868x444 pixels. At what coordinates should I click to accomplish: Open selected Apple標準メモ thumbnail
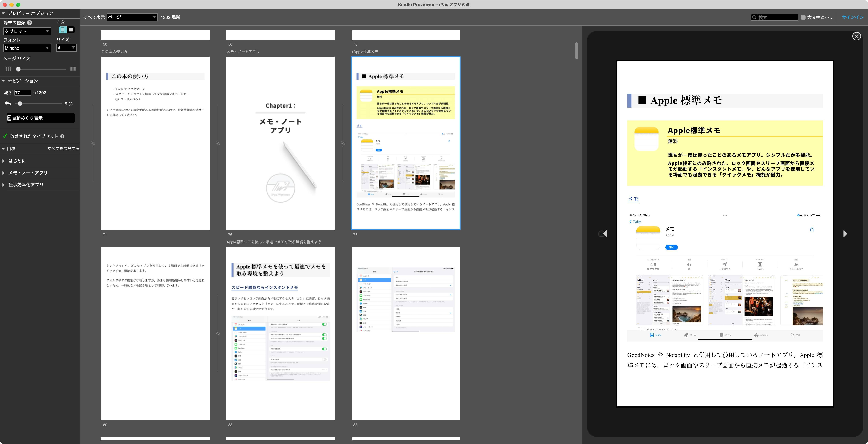tap(405, 143)
